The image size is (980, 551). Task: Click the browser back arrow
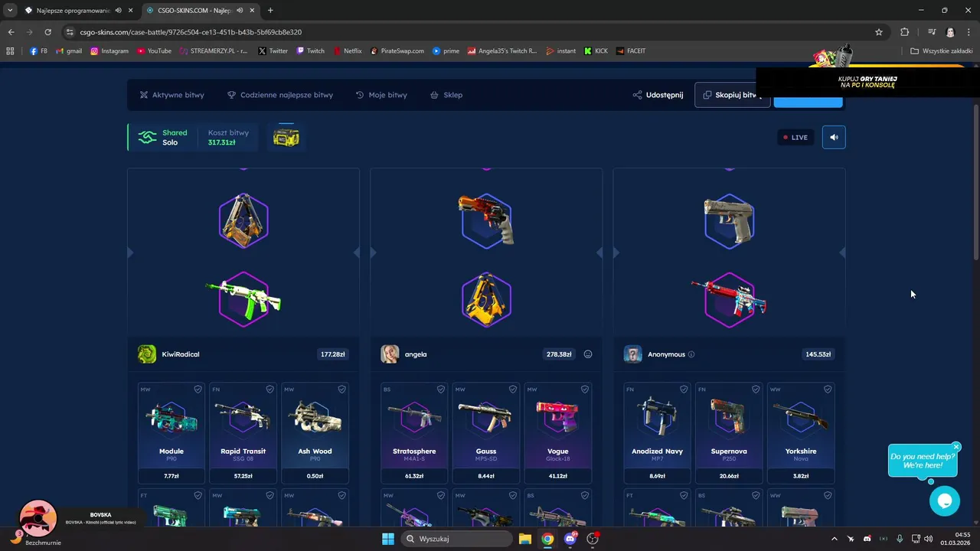11,32
